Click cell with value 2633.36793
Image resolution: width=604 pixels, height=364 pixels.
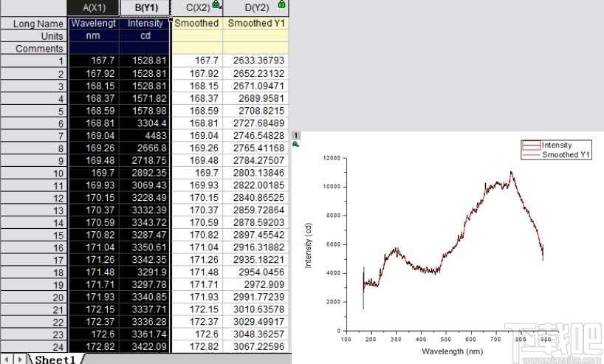point(255,61)
